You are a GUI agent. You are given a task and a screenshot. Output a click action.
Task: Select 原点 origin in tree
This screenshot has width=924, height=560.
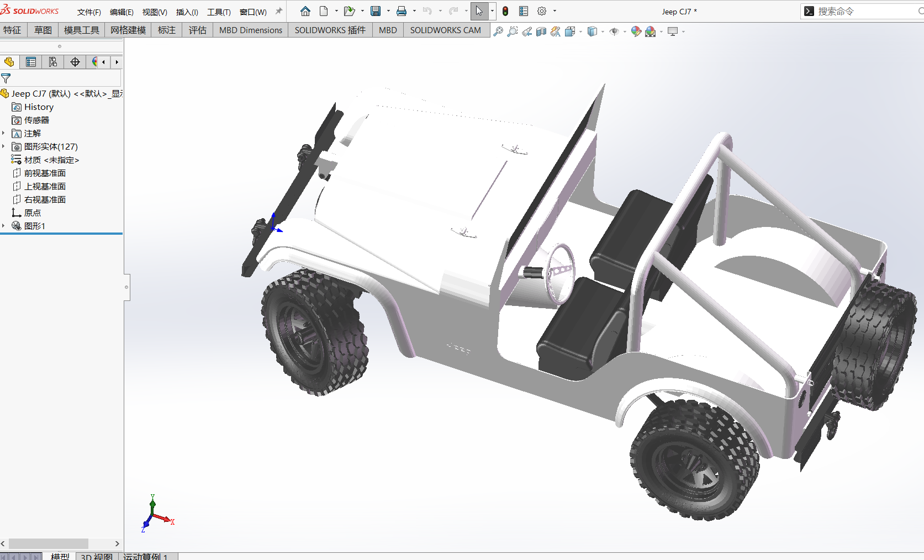click(26, 213)
